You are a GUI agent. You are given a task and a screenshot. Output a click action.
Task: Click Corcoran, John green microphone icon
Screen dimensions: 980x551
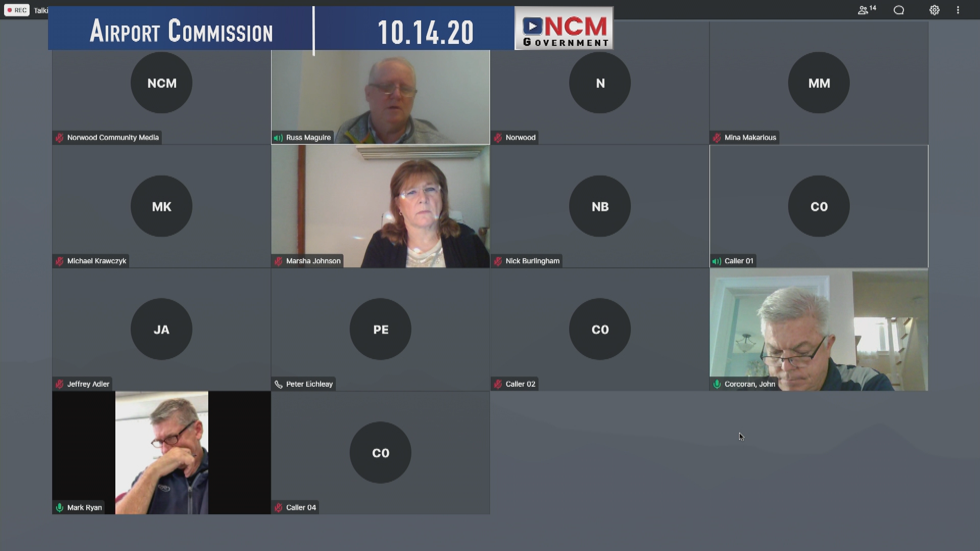click(x=717, y=384)
